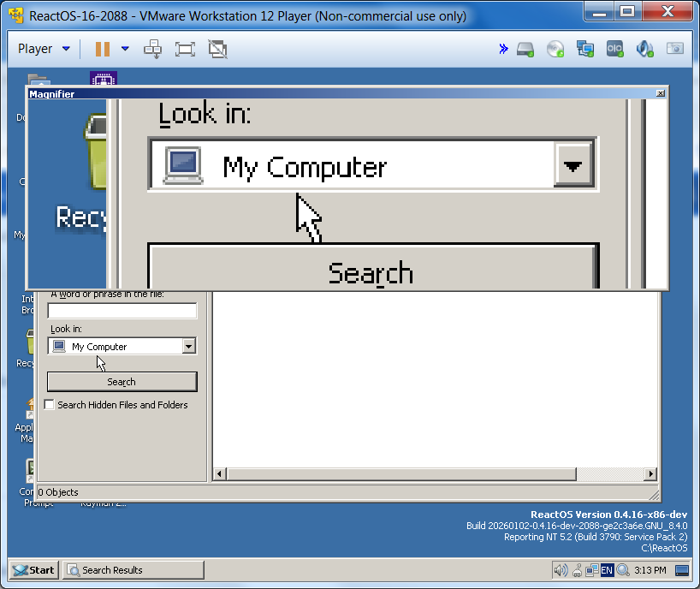The width and height of the screenshot is (700, 589).
Task: Click Send Ctrl+Alt+Del toolbar icon
Action: coord(152,49)
